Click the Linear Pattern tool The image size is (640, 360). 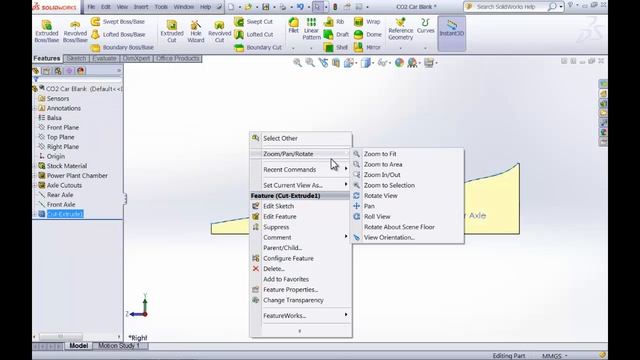[311, 29]
